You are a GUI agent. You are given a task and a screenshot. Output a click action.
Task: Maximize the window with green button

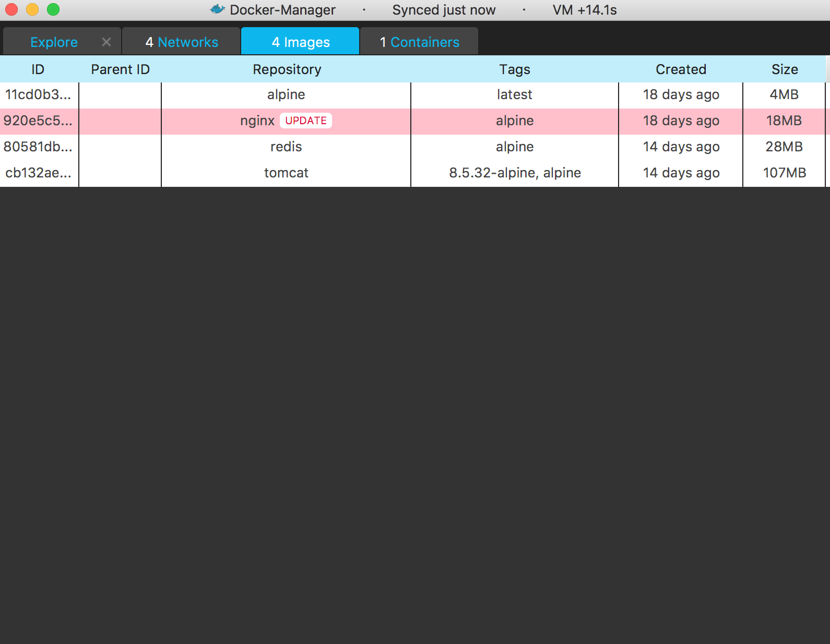53,9
